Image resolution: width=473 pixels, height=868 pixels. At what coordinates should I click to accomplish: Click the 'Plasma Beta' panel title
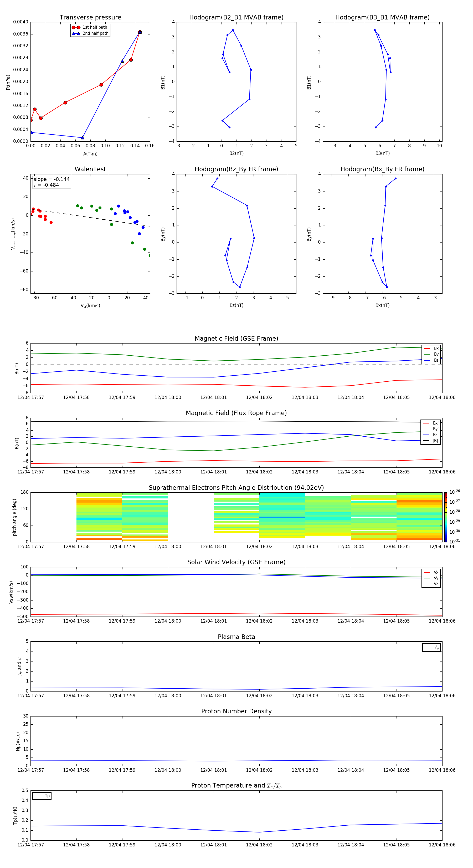pyautogui.click(x=236, y=637)
